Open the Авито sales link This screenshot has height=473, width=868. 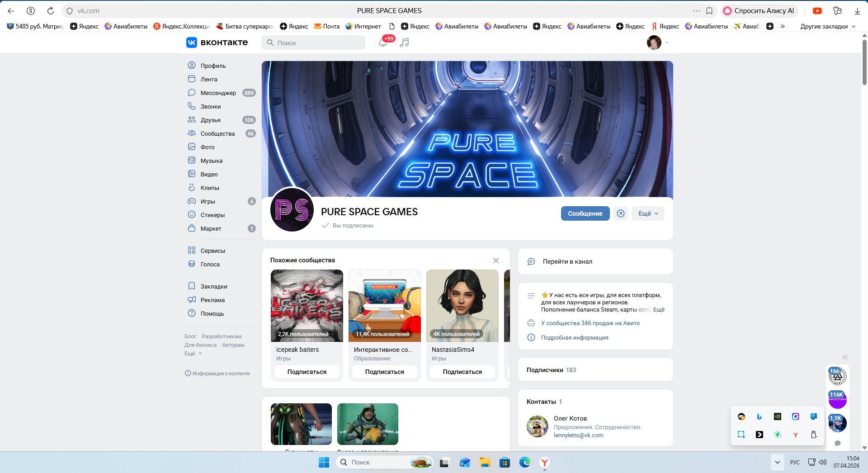(x=590, y=323)
